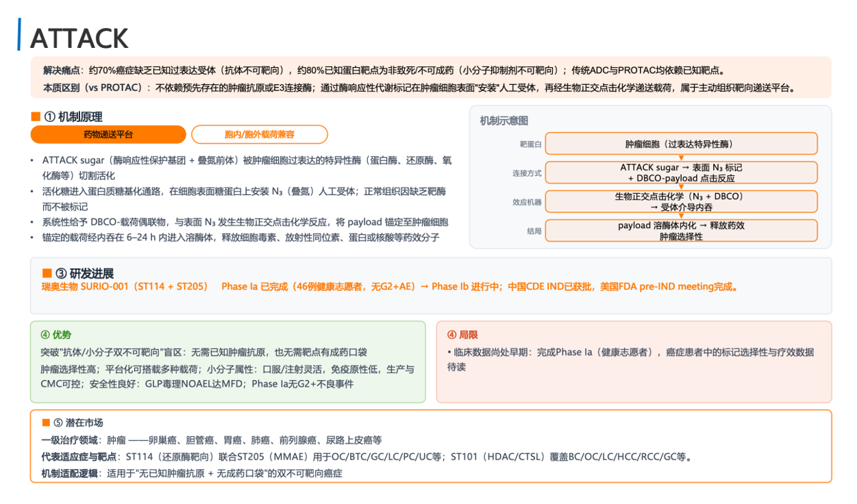
Task: Click the ATTACK slide title
Action: coord(79,38)
